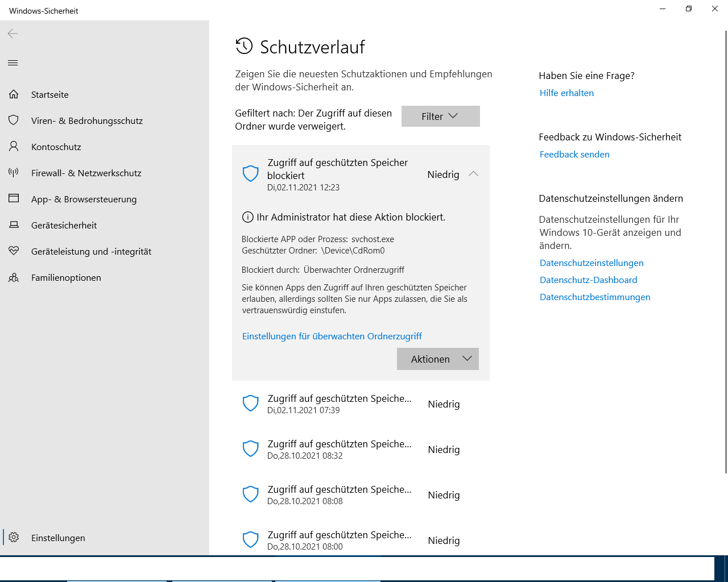Collapse the expanded 12:23 entry chevron
The image size is (728, 582).
473,174
